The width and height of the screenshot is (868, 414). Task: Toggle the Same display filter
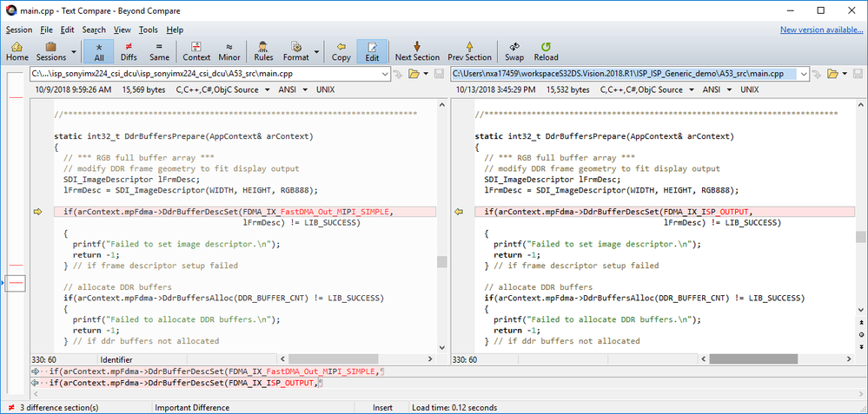159,51
